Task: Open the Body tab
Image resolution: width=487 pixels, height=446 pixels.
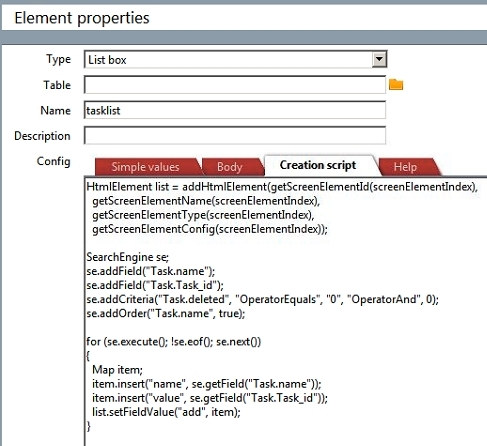Action: (229, 167)
